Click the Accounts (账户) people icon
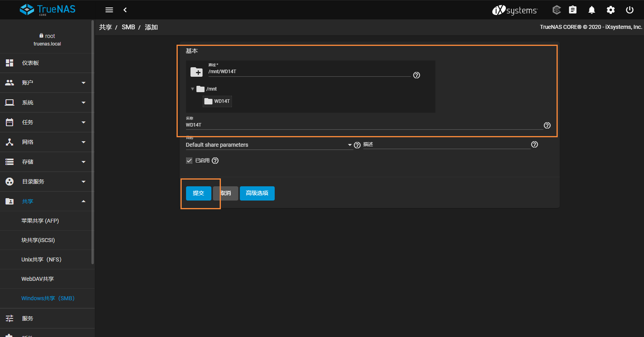The image size is (644, 337). tap(9, 83)
